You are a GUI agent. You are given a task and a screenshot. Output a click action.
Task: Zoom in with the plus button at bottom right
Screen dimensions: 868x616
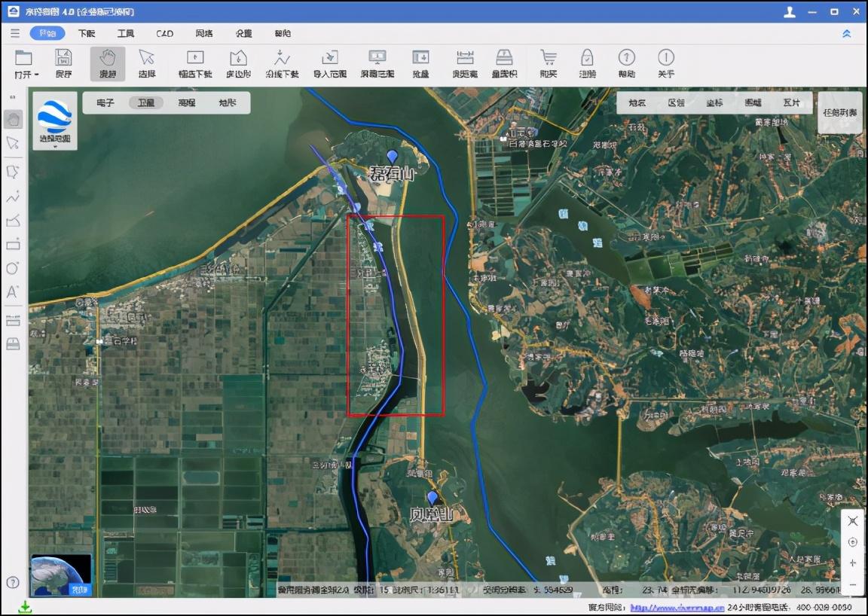tap(852, 563)
